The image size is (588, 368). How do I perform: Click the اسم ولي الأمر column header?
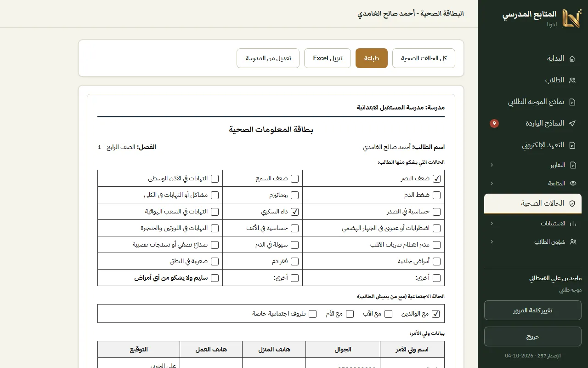(412, 350)
